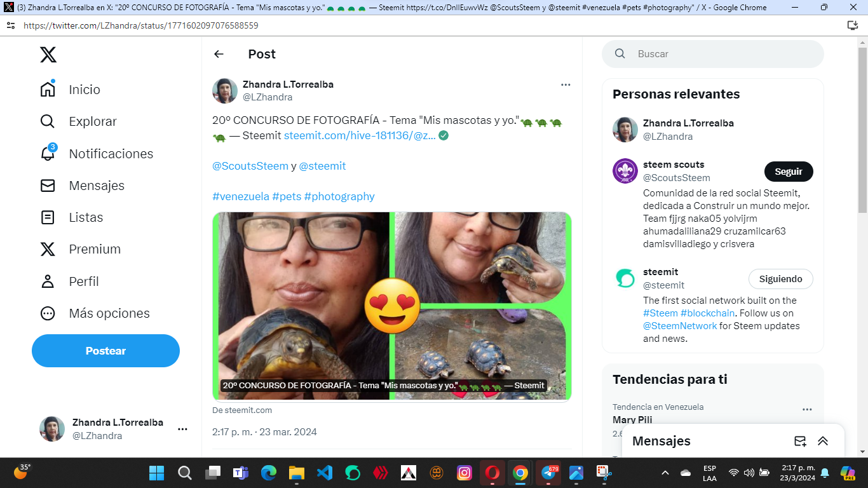View site information icon in the address bar
The image size is (868, 488).
coord(10,26)
